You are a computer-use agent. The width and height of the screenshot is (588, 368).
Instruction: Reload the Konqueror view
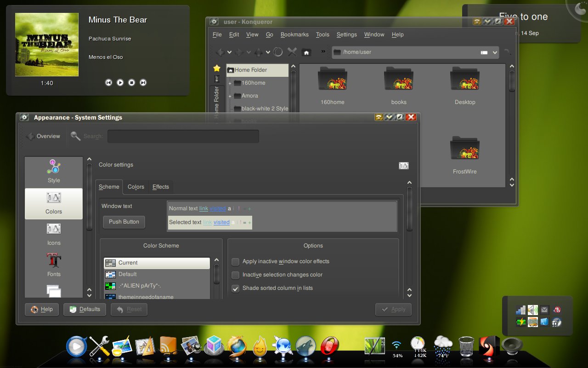278,52
